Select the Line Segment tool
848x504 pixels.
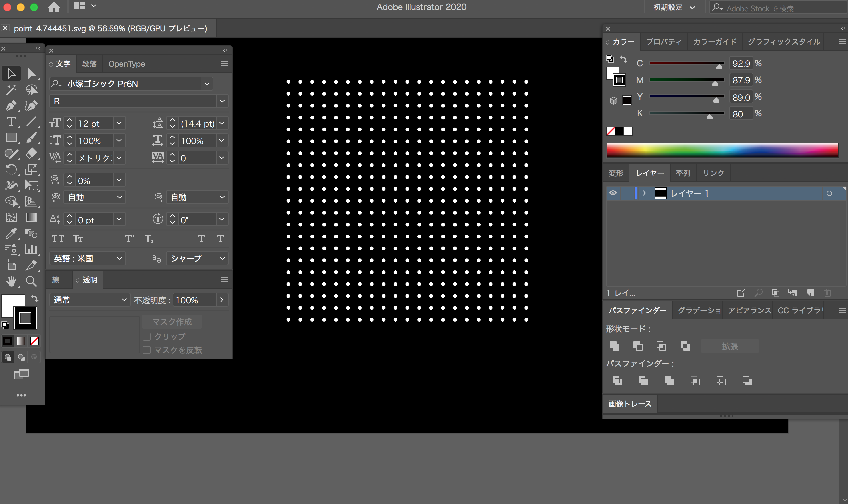tap(31, 122)
